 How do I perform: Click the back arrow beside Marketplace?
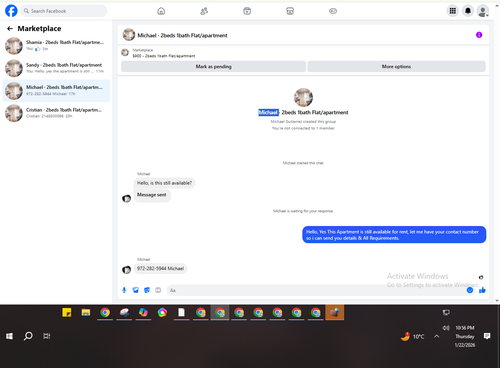(10, 29)
